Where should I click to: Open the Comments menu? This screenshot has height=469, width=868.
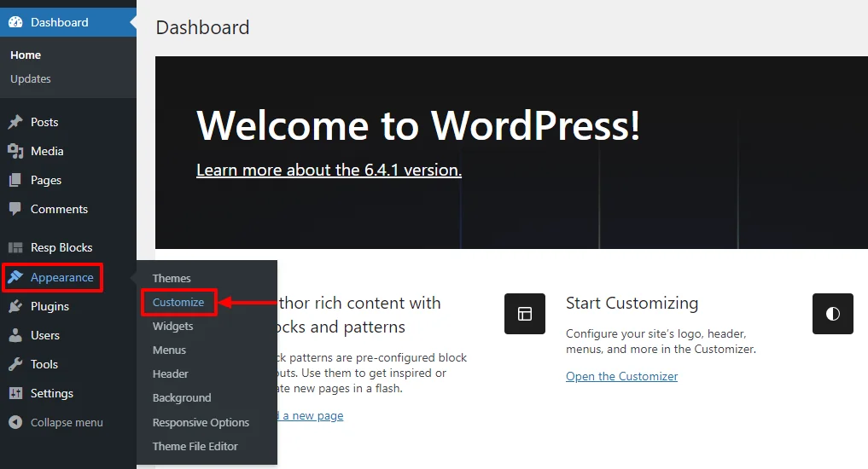[x=59, y=209]
